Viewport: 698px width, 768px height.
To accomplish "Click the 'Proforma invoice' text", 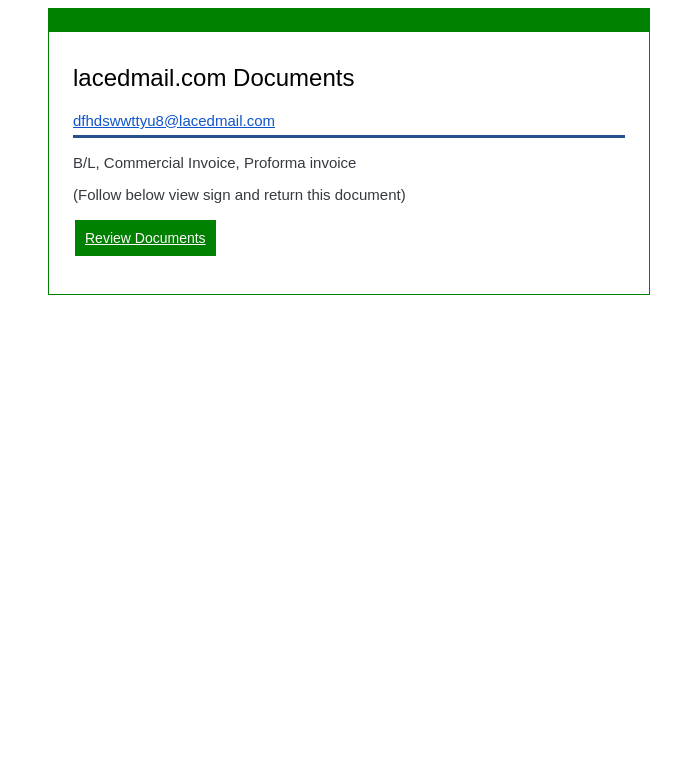I will (x=300, y=163).
